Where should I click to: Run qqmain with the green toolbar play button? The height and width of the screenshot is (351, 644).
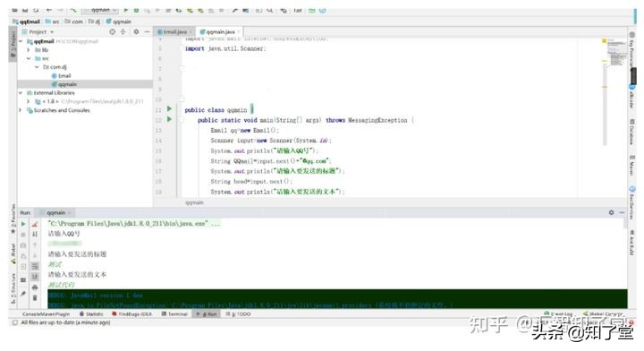click(x=126, y=10)
